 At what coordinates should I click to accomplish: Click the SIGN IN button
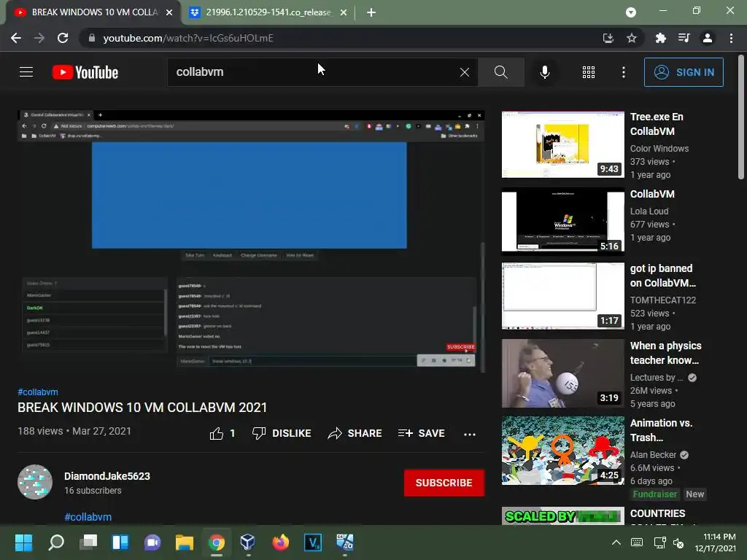(x=684, y=72)
